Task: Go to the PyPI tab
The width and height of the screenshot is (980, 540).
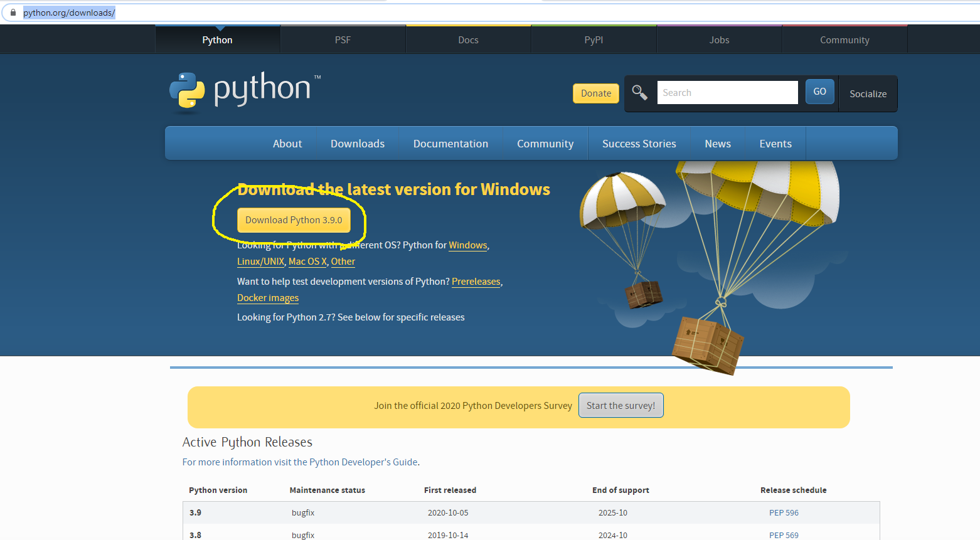Action: click(594, 40)
